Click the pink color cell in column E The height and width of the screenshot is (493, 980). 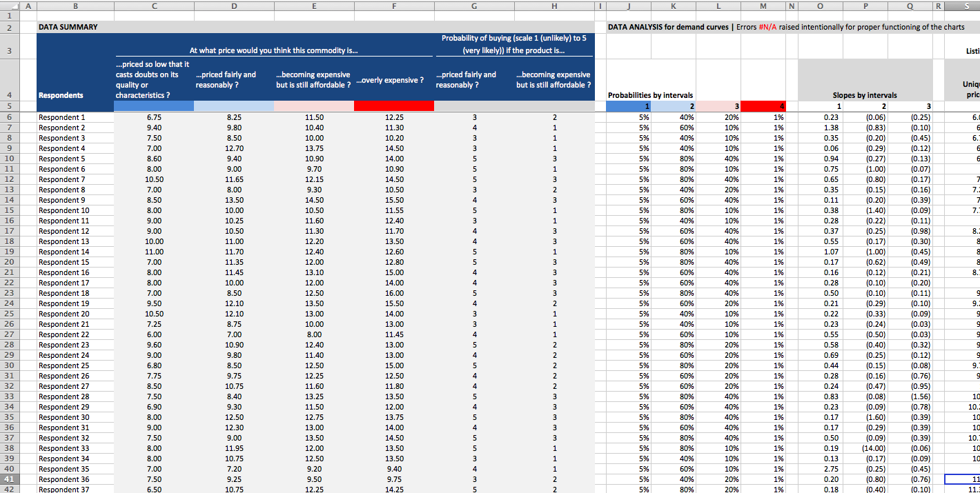(314, 105)
